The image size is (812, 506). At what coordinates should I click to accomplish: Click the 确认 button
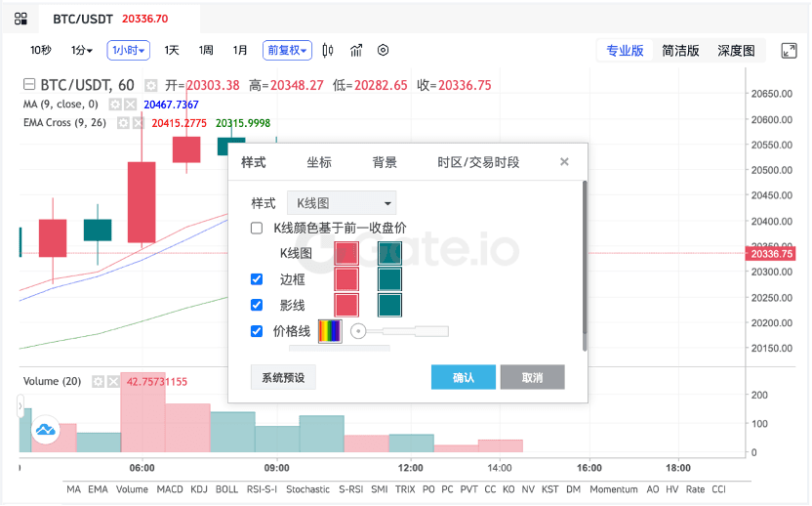pyautogui.click(x=464, y=377)
